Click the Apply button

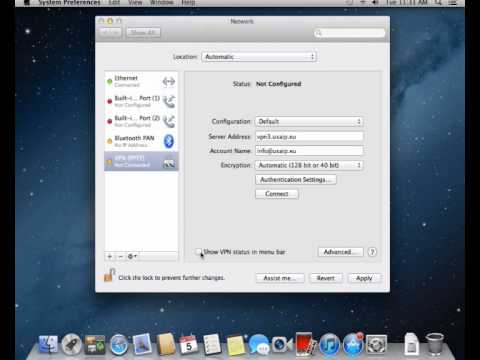tap(364, 278)
